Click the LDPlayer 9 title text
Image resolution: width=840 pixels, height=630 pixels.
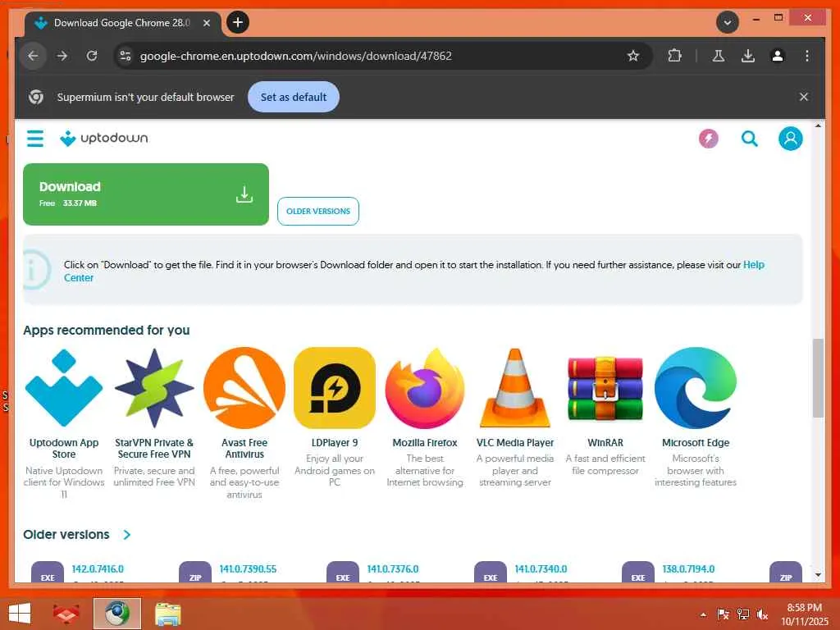335,443
